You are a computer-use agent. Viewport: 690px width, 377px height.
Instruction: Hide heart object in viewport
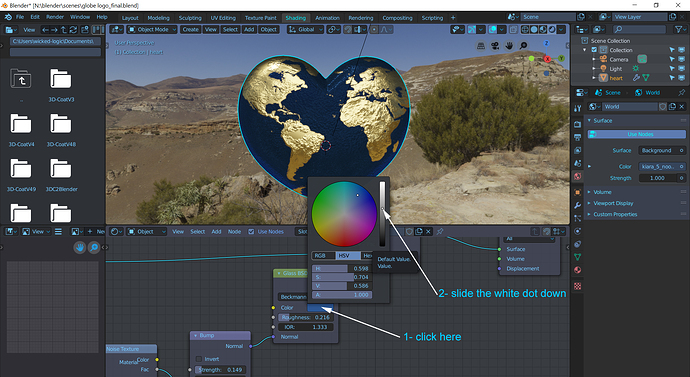click(682, 78)
